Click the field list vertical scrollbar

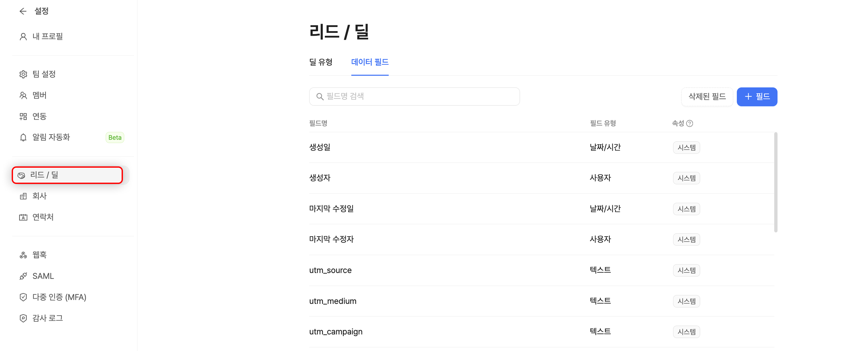coord(776,182)
